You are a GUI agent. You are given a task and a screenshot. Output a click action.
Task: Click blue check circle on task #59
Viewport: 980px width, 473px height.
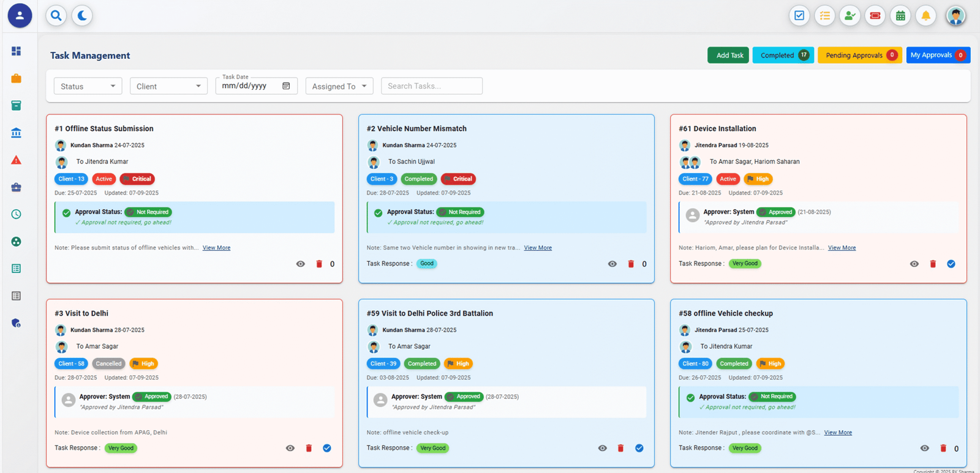point(639,448)
